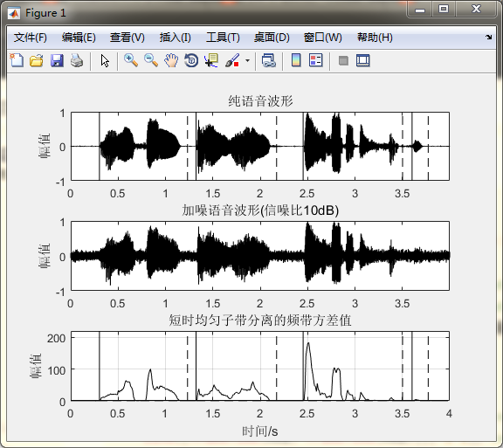Show plot tools and dock figure
The width and height of the screenshot is (503, 448).
point(363,60)
